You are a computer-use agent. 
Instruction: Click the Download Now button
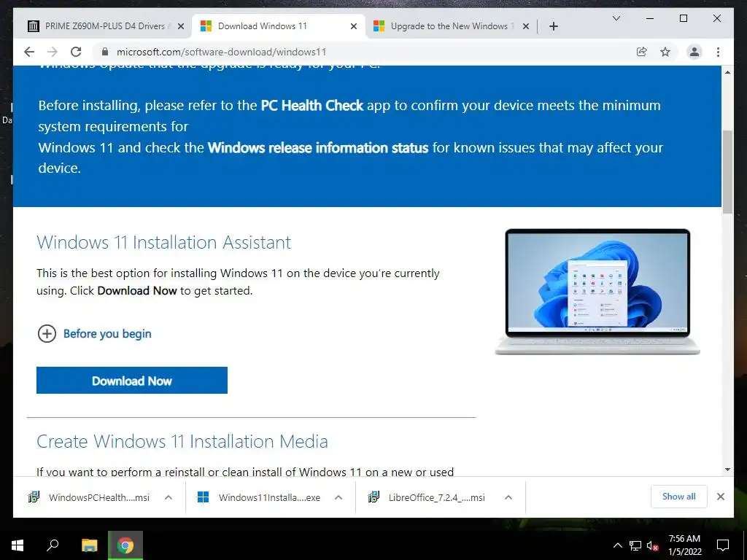pos(132,381)
